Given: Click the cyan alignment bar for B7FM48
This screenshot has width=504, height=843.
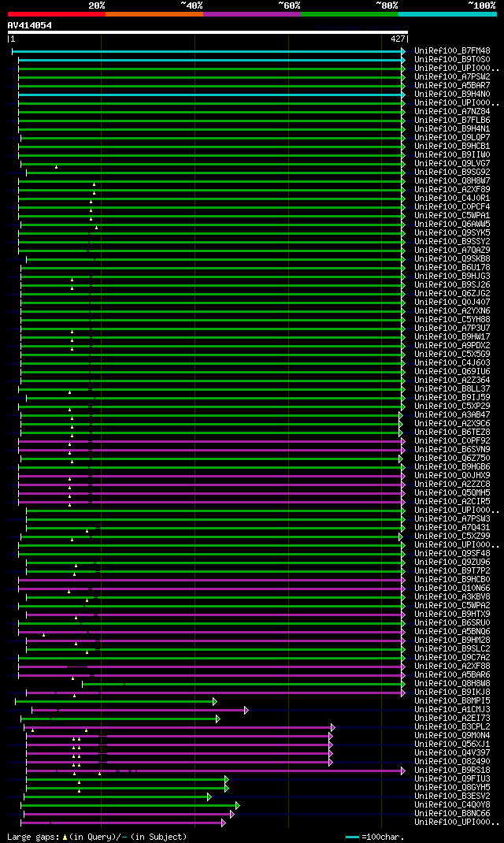Looking at the screenshot, I should [209, 51].
